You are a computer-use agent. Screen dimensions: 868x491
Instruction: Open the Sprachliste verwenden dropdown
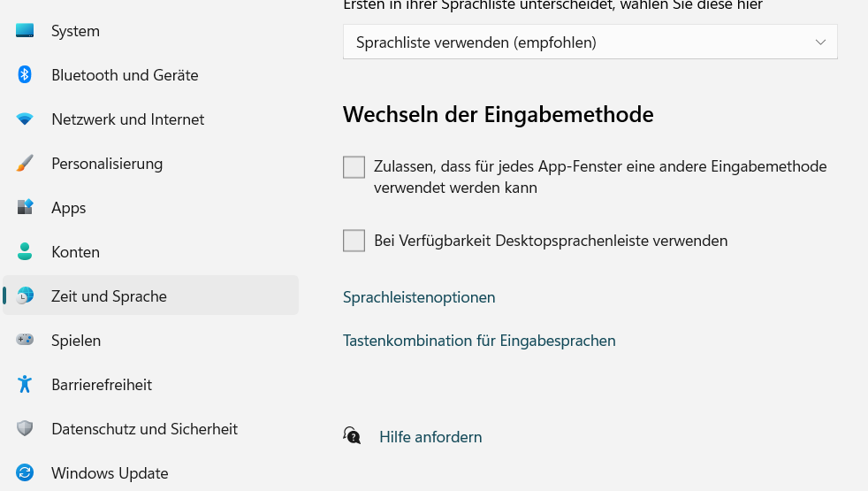[x=590, y=42]
